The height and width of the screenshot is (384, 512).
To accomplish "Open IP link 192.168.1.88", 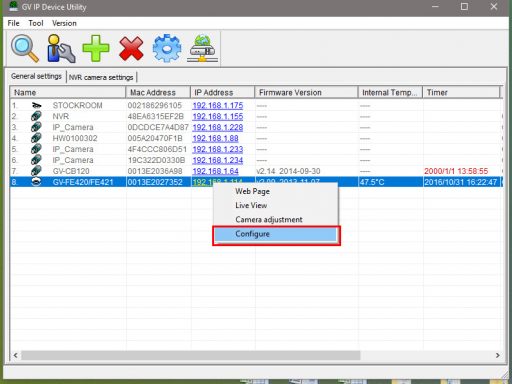I will 215,138.
